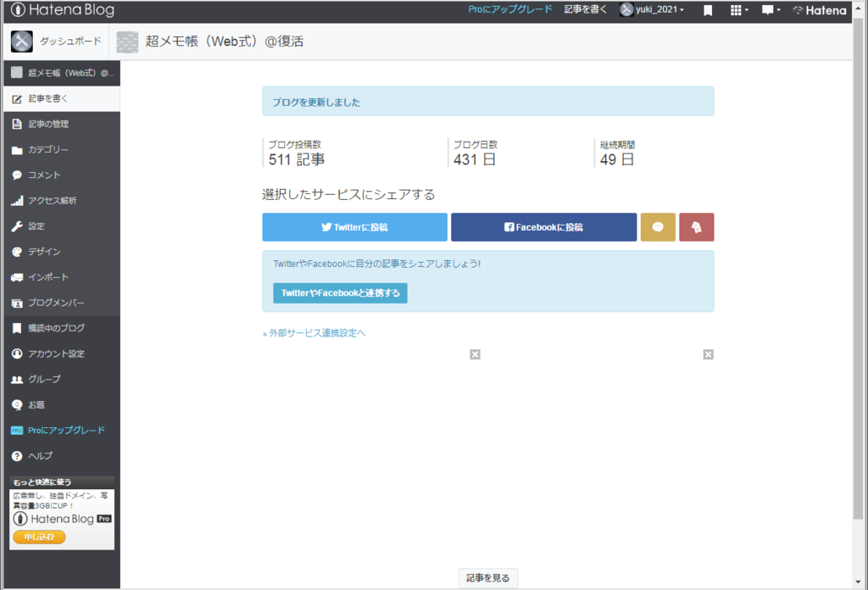This screenshot has height=590, width=868.
Task: Click the ブログメンバー icon
Action: 17,303
